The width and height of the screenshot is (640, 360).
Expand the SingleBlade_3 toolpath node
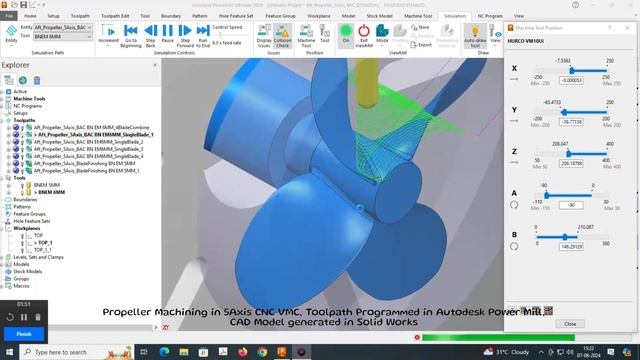(x=9, y=149)
